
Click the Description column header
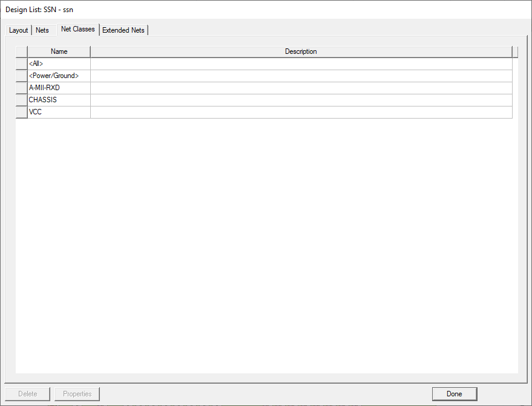301,51
